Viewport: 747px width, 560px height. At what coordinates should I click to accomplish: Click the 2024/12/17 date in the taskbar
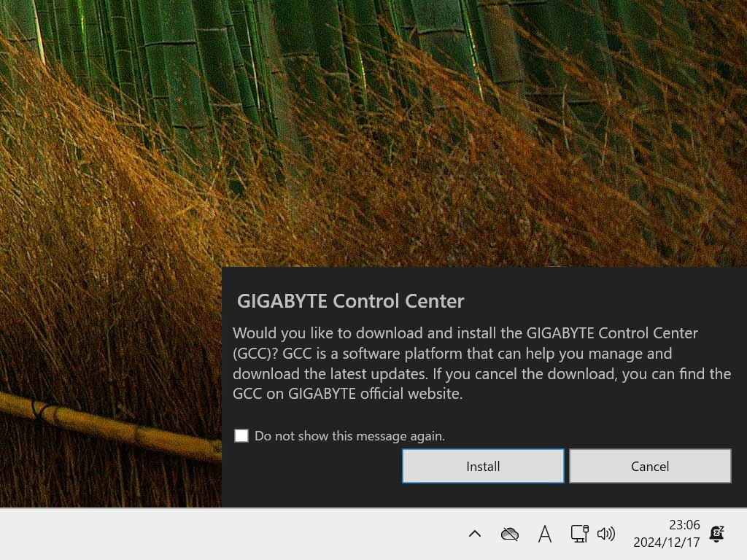coord(666,542)
